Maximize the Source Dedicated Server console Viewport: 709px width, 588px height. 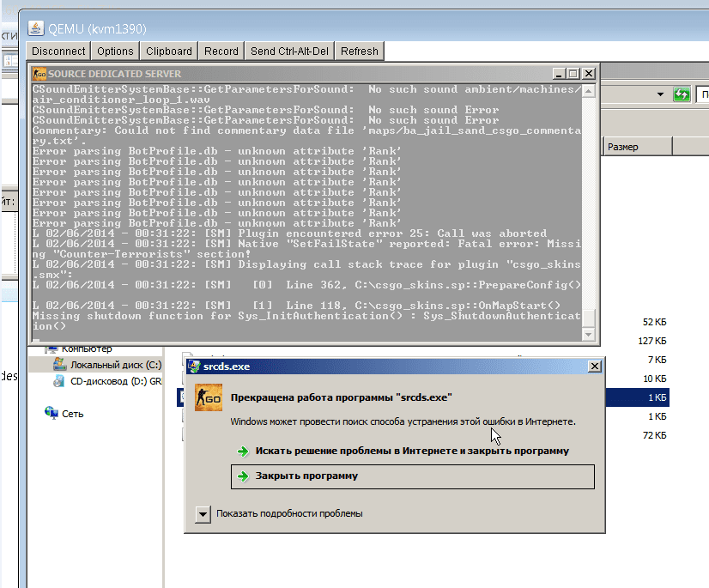(573, 73)
